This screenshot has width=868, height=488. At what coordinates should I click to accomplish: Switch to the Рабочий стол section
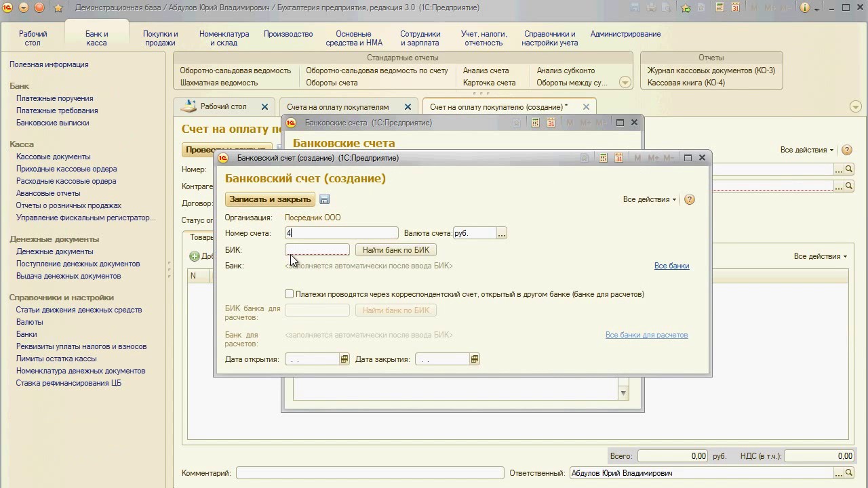33,38
